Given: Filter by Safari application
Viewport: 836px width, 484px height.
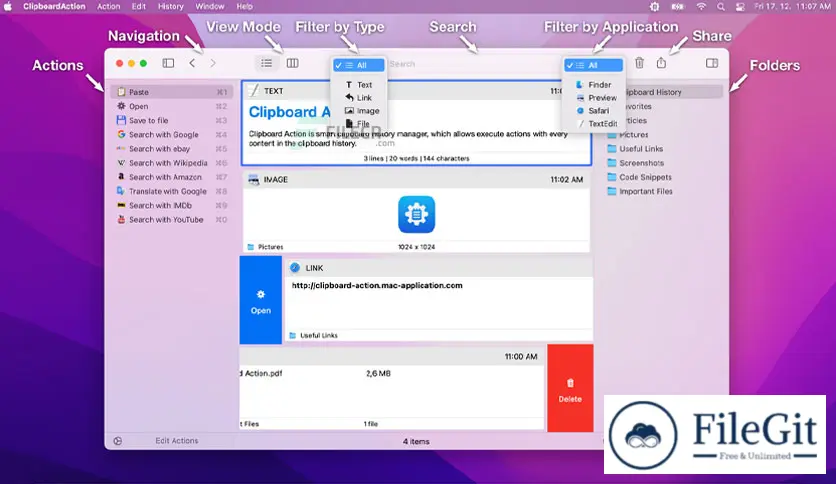Looking at the screenshot, I should (x=593, y=111).
